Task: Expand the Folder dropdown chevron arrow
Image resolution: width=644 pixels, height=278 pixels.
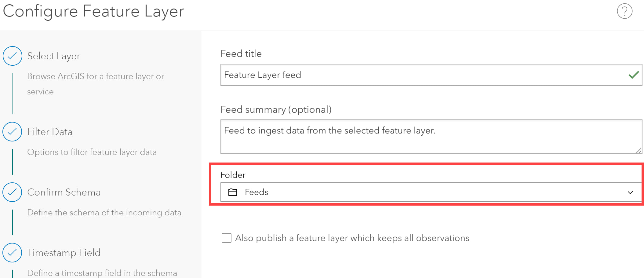Action: [x=630, y=192]
